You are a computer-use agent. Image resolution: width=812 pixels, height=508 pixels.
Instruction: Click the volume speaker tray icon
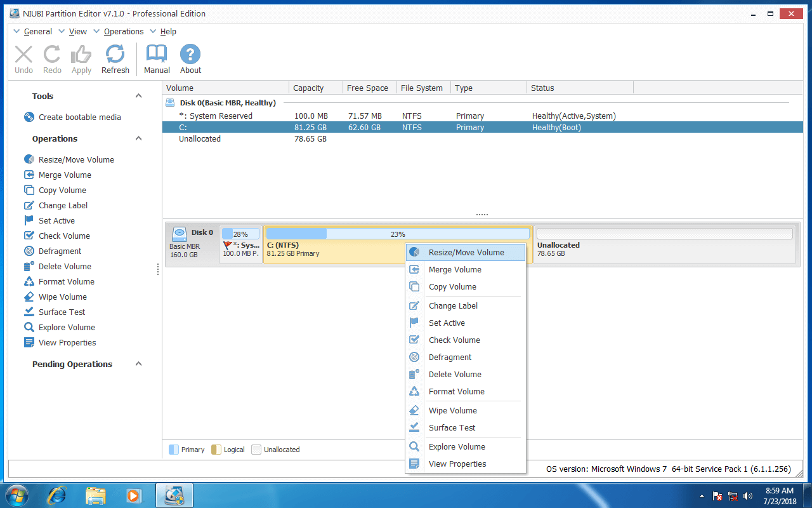(748, 496)
